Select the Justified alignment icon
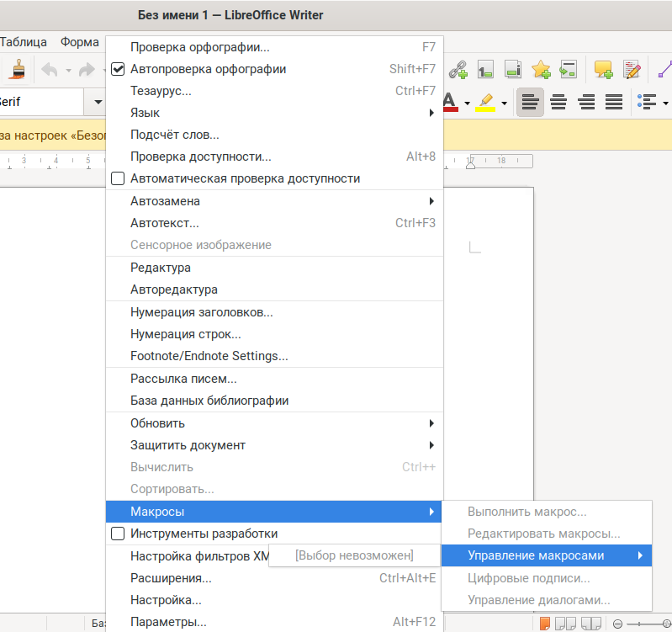Viewport: 672px width, 632px height. click(x=614, y=102)
